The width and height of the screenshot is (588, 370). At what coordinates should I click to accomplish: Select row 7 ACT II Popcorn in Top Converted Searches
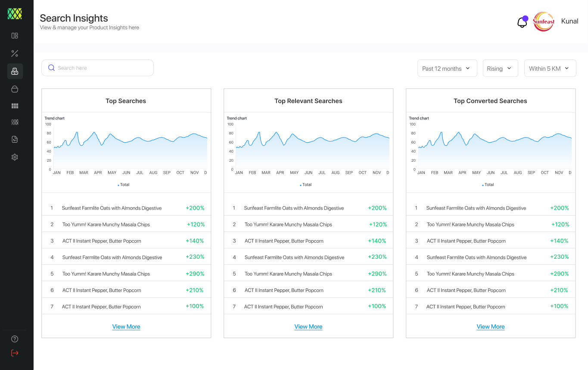491,306
